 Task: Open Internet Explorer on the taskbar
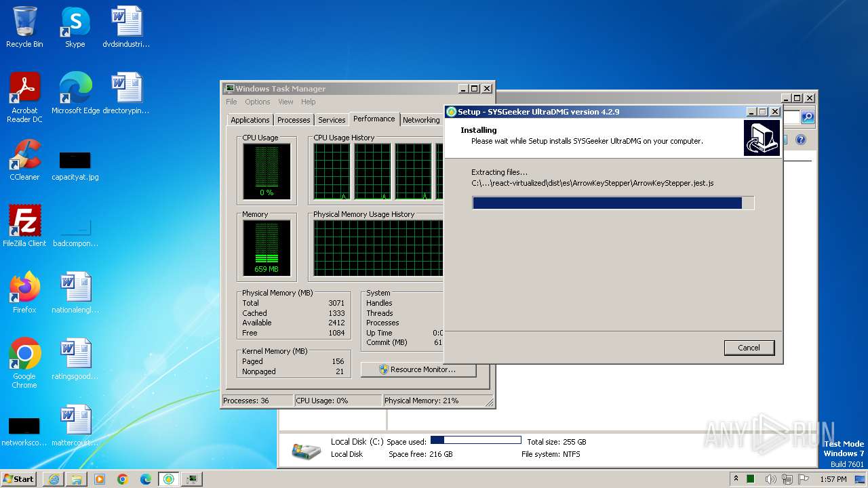click(54, 479)
